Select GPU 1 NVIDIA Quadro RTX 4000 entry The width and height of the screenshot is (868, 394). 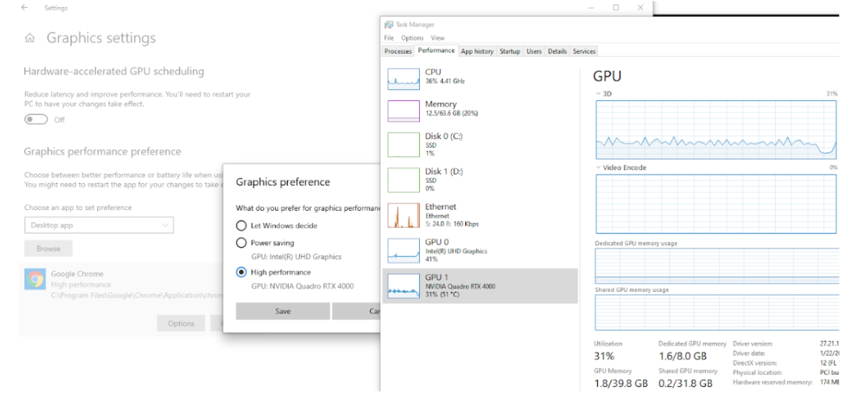[x=480, y=285]
